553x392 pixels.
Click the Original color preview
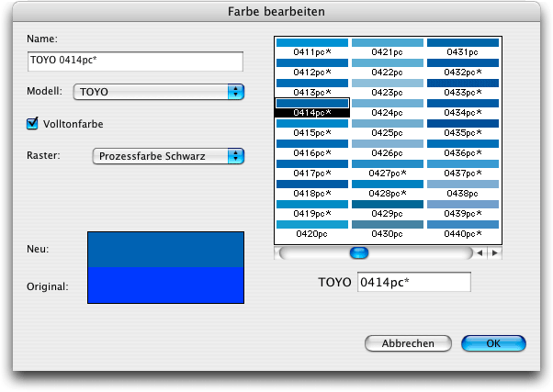pos(165,285)
